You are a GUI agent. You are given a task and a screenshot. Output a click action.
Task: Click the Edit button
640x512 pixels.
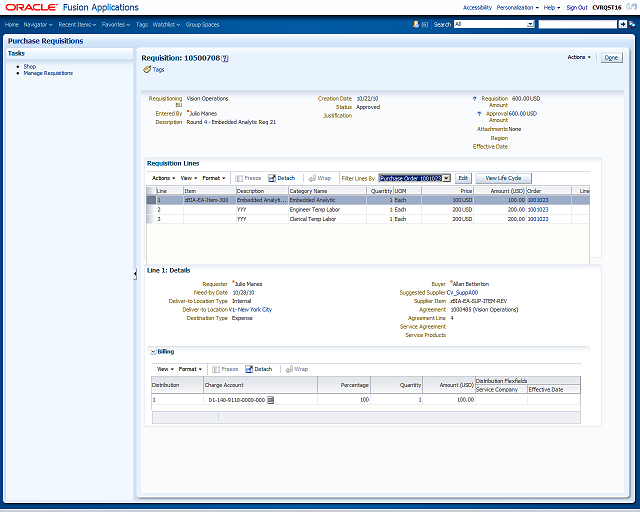pyautogui.click(x=463, y=178)
